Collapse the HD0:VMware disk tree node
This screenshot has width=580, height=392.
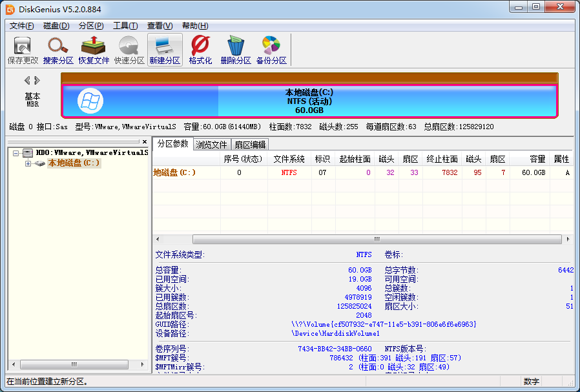click(16, 153)
